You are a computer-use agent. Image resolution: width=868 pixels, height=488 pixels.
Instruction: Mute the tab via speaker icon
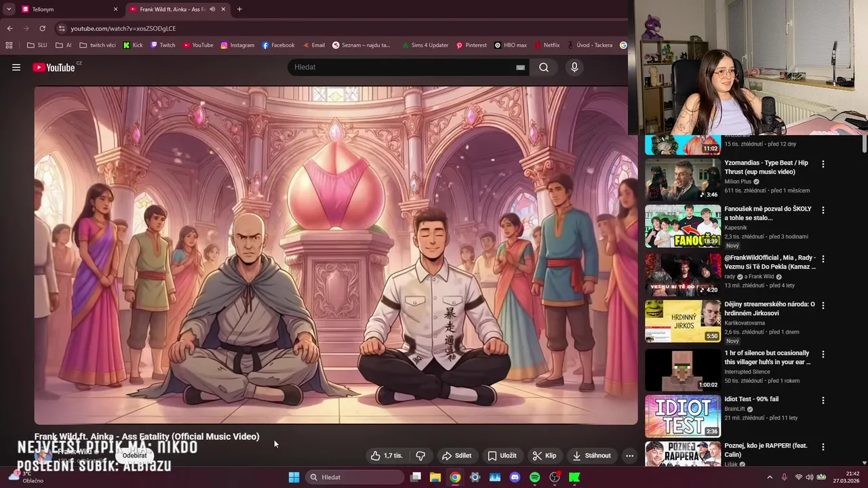point(212,9)
